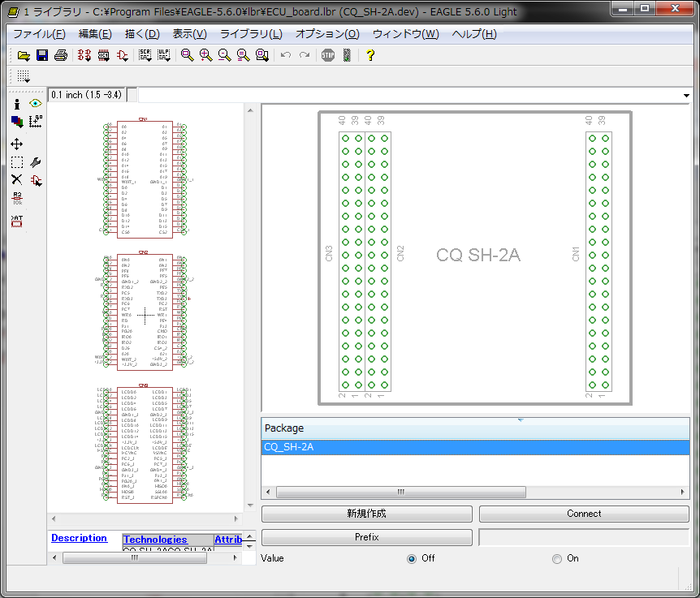Viewport: 700px width, 598px height.
Task: Open the 表示(V) menu
Action: click(190, 34)
